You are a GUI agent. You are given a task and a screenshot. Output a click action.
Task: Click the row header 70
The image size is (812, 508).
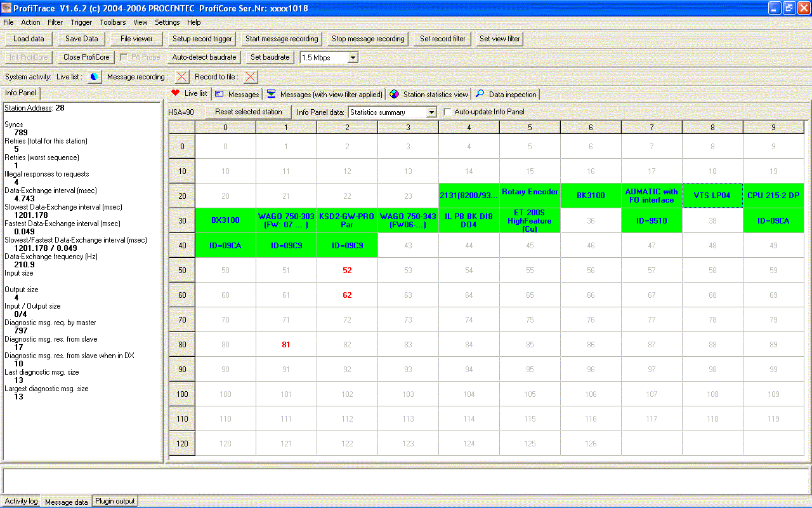[182, 319]
